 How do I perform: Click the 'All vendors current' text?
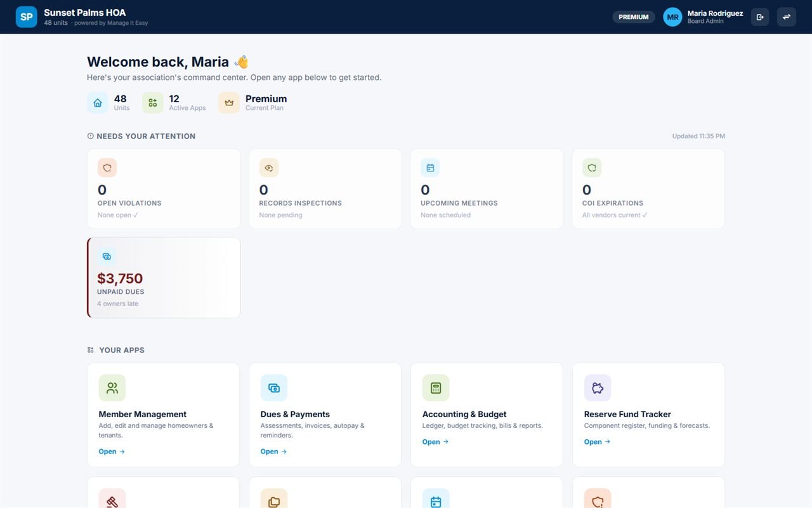tap(615, 215)
